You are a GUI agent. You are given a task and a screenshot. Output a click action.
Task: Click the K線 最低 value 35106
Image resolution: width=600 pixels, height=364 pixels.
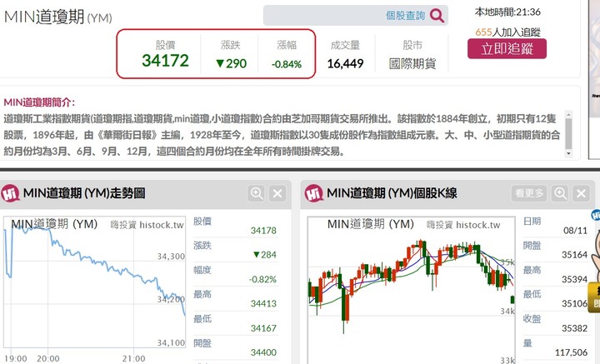pos(574,303)
